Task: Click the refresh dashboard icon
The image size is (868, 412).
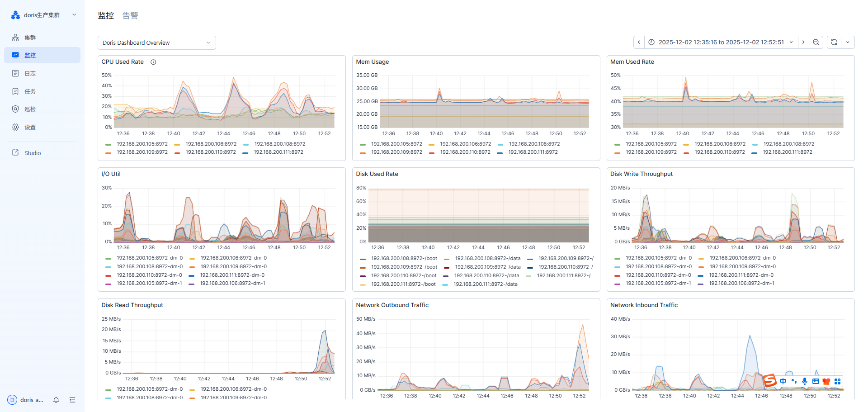Action: pos(834,42)
